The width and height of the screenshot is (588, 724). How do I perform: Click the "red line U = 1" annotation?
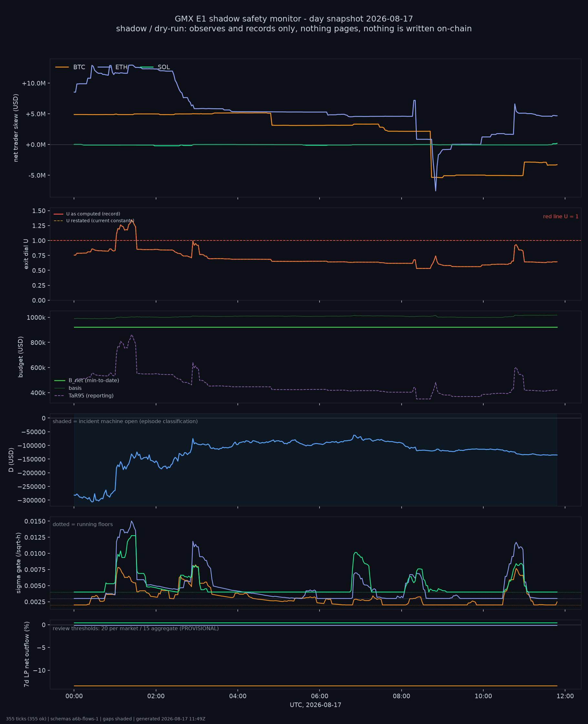561,217
